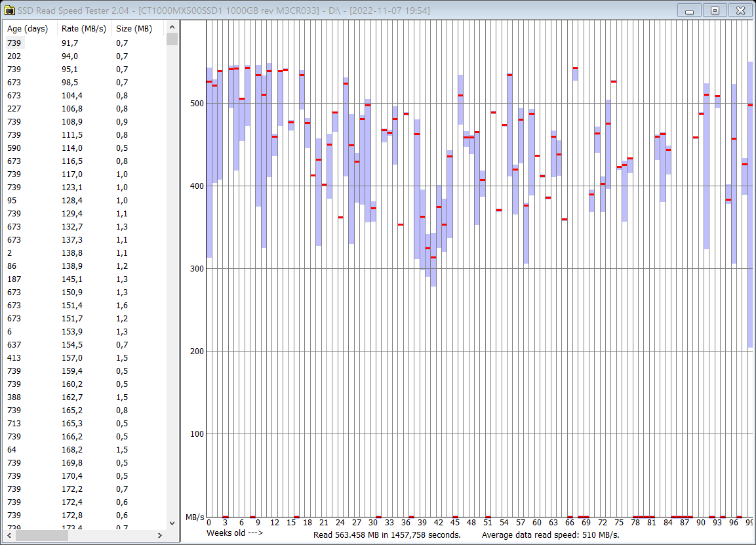The image size is (756, 545).
Task: Click the 300 MB/s axis label
Action: click(x=197, y=269)
